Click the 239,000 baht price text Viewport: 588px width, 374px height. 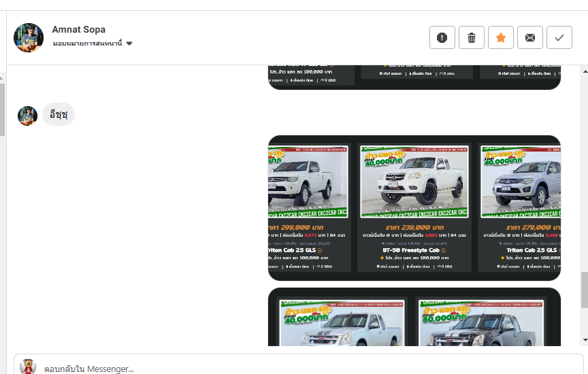pyautogui.click(x=414, y=228)
